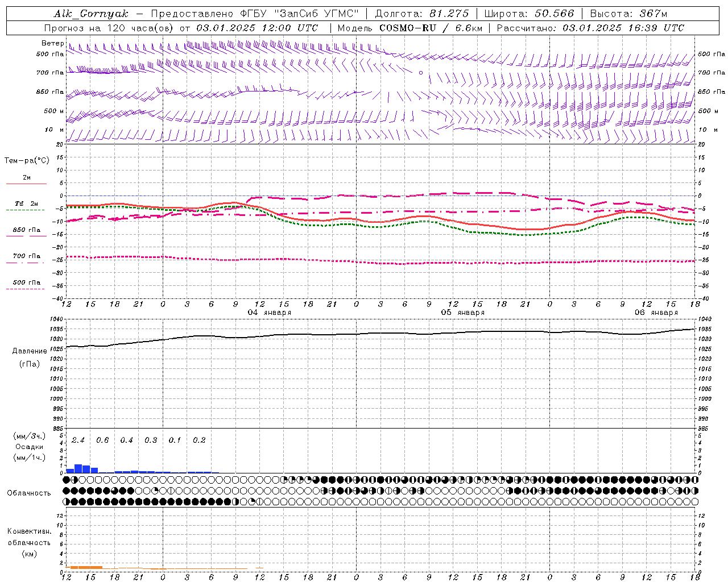Click the 2.4 precipitation amount value
728x582 pixels.
(78, 440)
